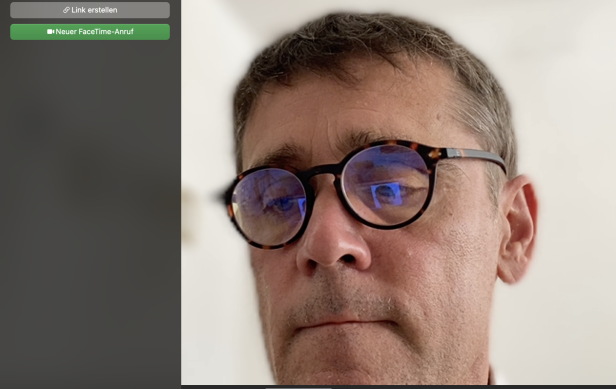Click the chain link icon

pyautogui.click(x=66, y=10)
